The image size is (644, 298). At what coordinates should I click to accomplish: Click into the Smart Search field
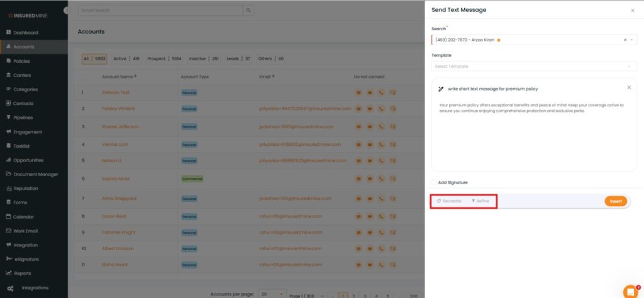[160, 11]
